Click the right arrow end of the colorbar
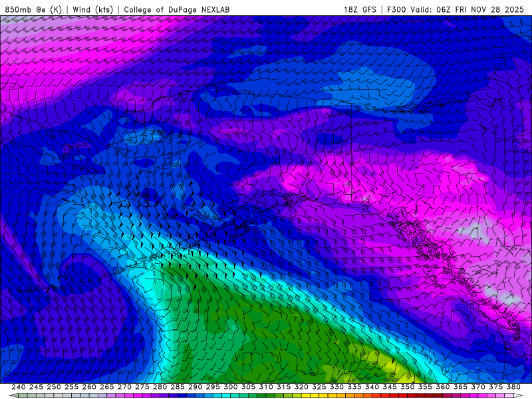Viewport: 532px width, 399px height. pyautogui.click(x=518, y=396)
